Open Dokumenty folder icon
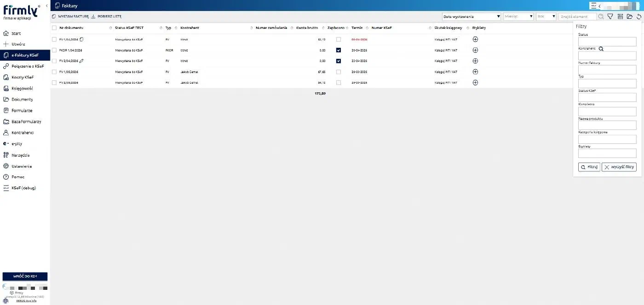 [x=6, y=99]
